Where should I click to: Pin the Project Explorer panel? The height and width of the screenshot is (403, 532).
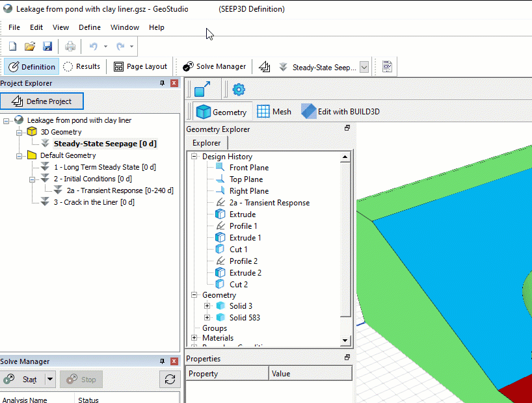click(162, 83)
